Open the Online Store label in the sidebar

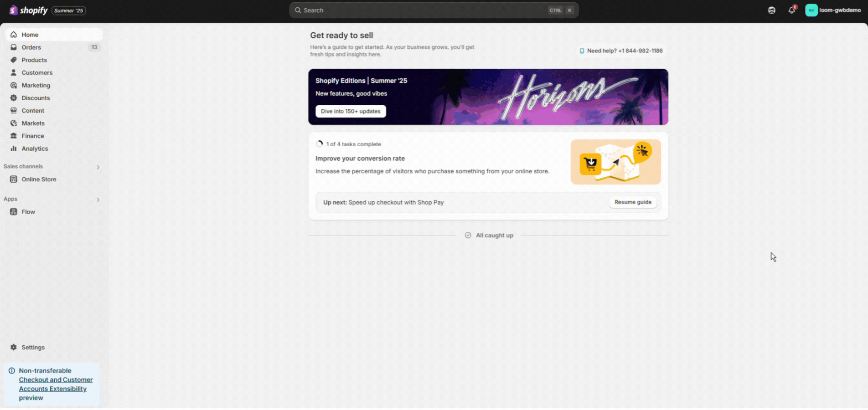click(x=39, y=179)
